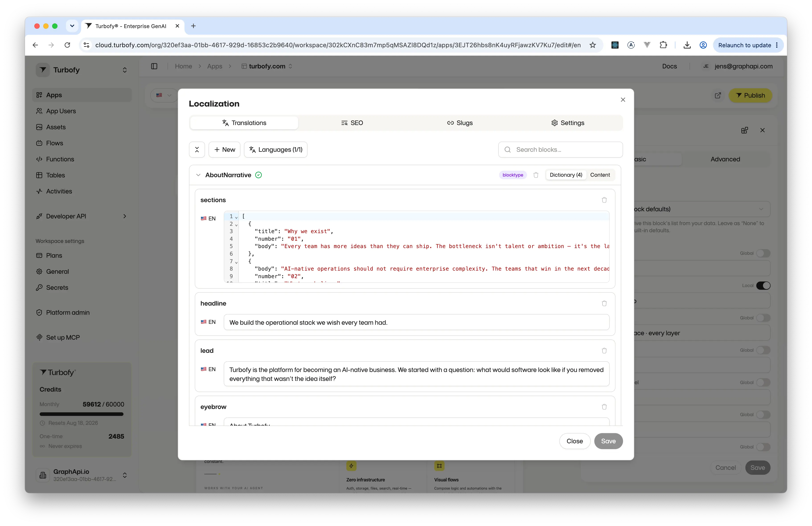Click the Turbofy logo in sidebar
Image resolution: width=812 pixels, height=526 pixels.
point(43,70)
